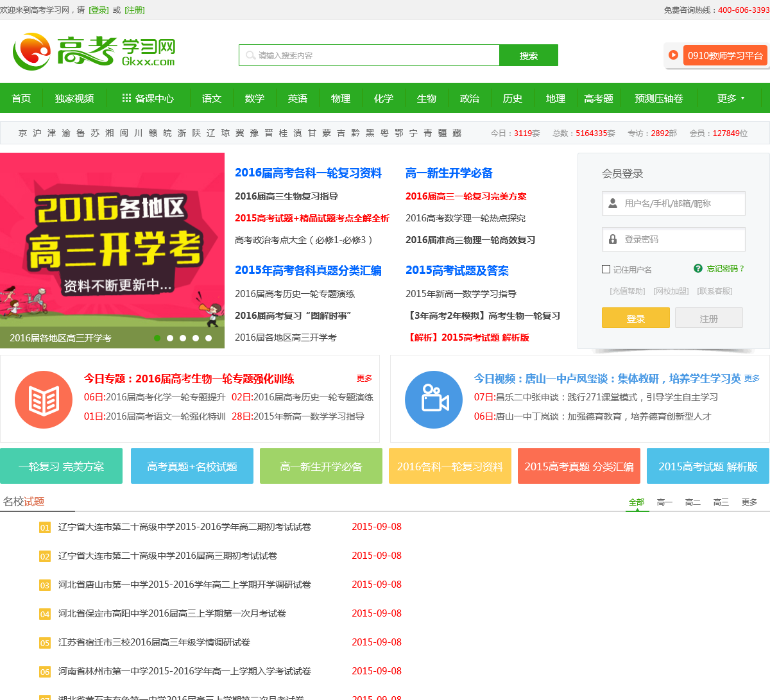
Task: Click the yellow 05 badge in exam list
Action: click(45, 643)
